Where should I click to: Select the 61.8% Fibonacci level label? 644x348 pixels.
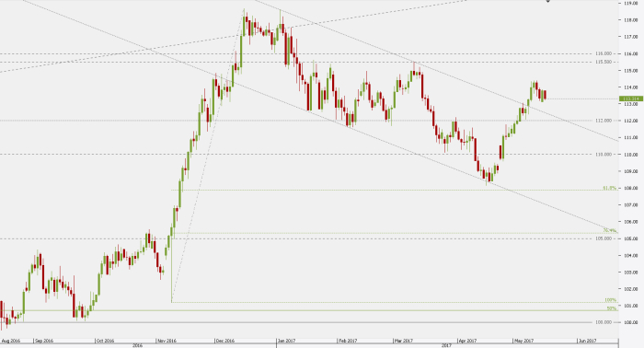609,188
